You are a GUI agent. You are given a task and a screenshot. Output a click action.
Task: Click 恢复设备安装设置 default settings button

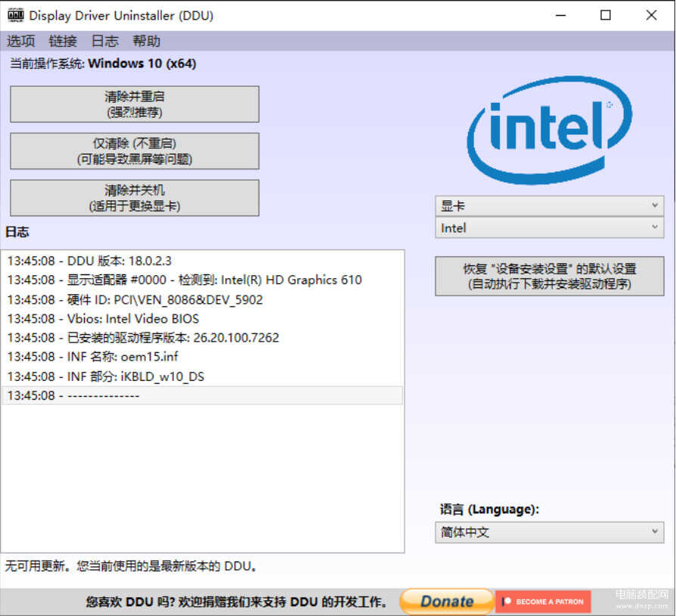click(549, 276)
